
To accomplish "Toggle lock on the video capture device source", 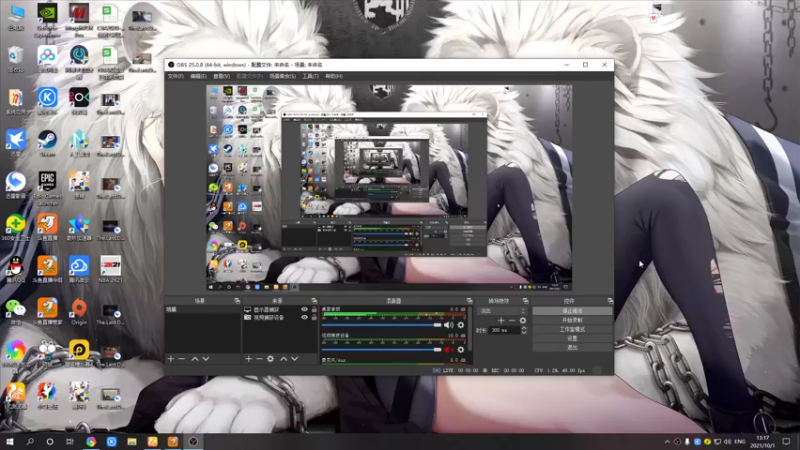I will [x=314, y=317].
